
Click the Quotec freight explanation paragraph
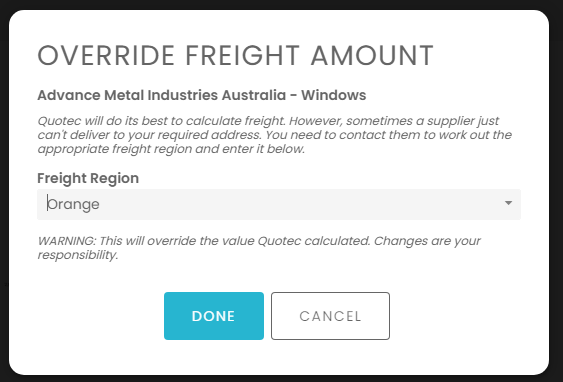tap(275, 135)
